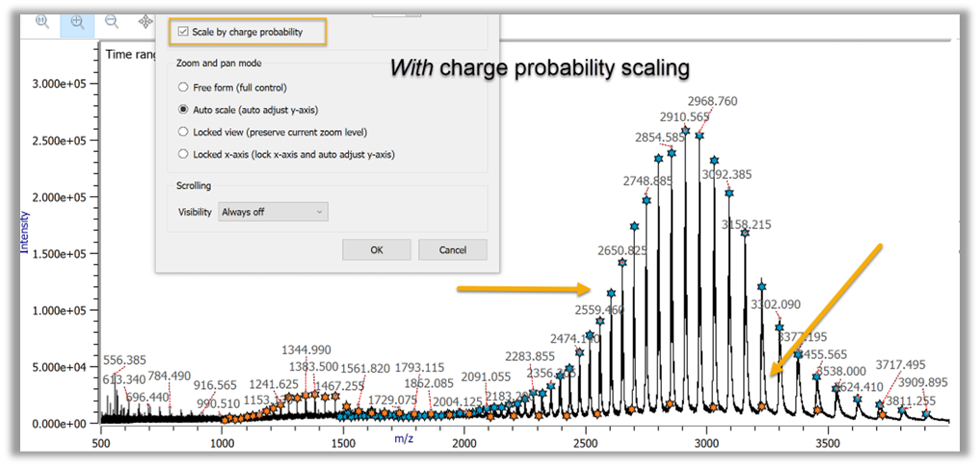Uncheck Scale by charge probability
980x466 pixels.
pyautogui.click(x=183, y=32)
